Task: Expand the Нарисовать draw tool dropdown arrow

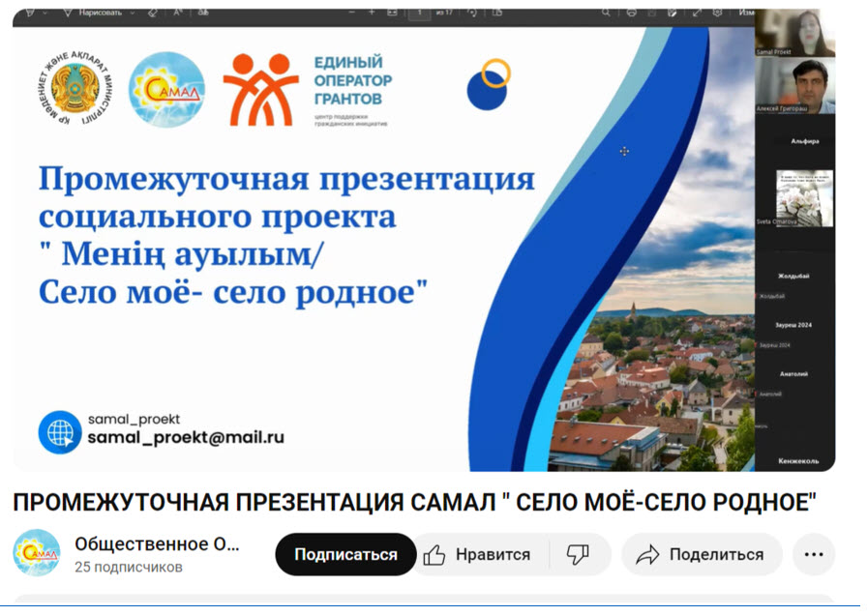Action: [x=134, y=13]
